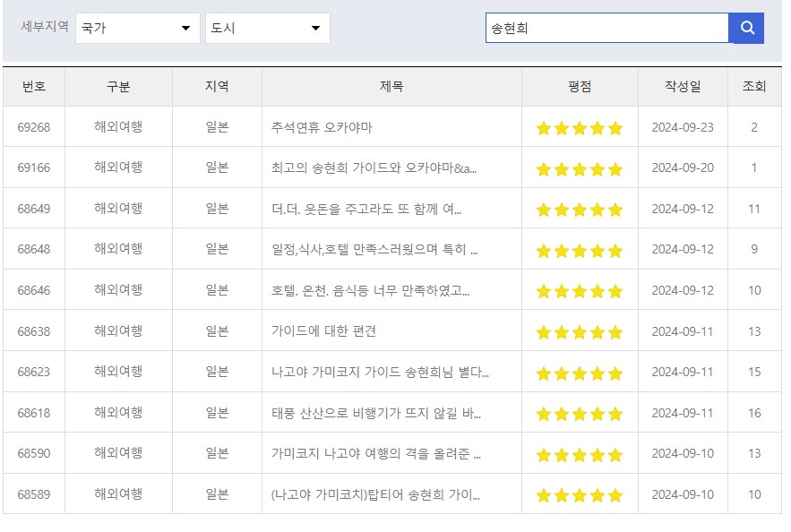791x532 pixels.
Task: Click 해외여행 category in row 69268
Action: (118, 126)
